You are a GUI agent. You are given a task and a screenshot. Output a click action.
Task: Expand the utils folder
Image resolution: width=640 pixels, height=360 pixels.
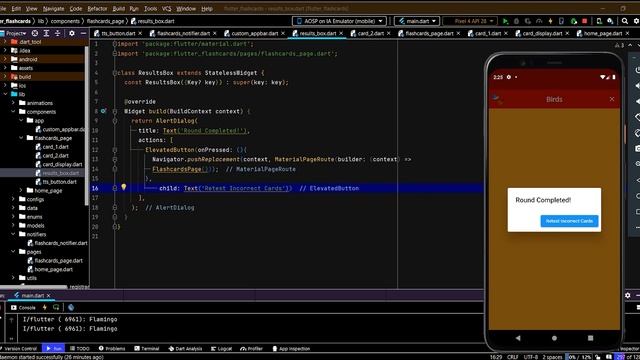pos(13,278)
